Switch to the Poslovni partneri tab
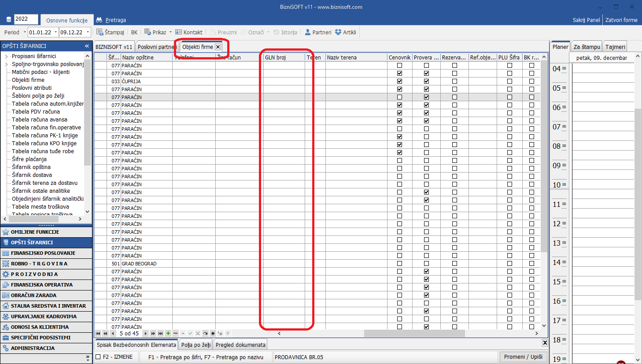Image resolution: width=642 pixels, height=364 pixels. click(157, 47)
